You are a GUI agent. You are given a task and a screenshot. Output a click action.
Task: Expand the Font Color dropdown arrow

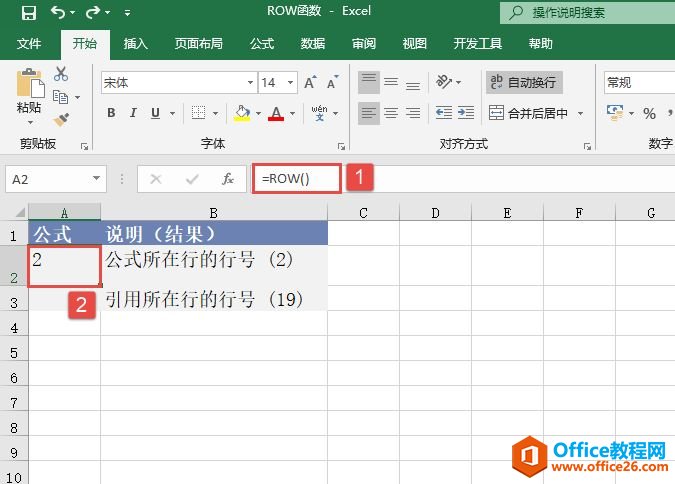292,113
